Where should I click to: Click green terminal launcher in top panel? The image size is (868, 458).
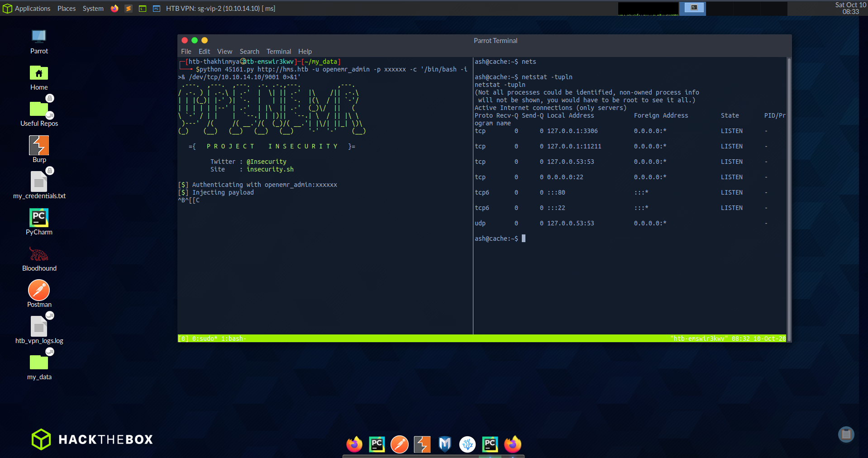tap(143, 8)
